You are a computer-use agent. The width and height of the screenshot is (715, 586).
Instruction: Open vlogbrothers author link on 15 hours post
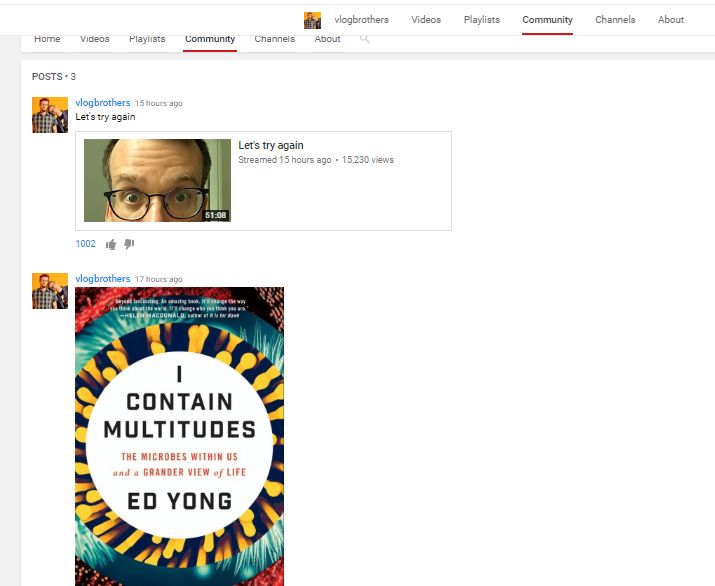click(x=103, y=103)
